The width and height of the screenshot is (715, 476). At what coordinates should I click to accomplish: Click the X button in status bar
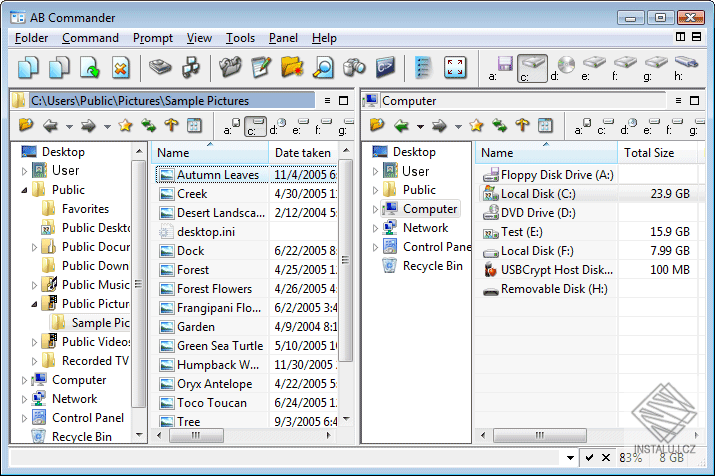(606, 457)
